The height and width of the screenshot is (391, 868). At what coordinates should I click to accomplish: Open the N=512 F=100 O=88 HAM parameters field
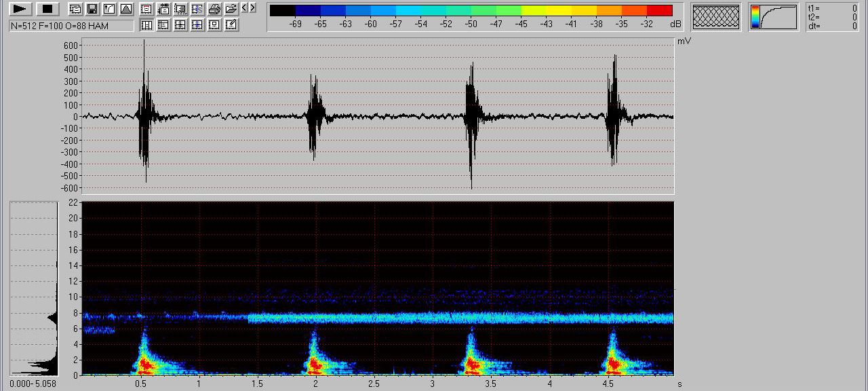coord(71,25)
